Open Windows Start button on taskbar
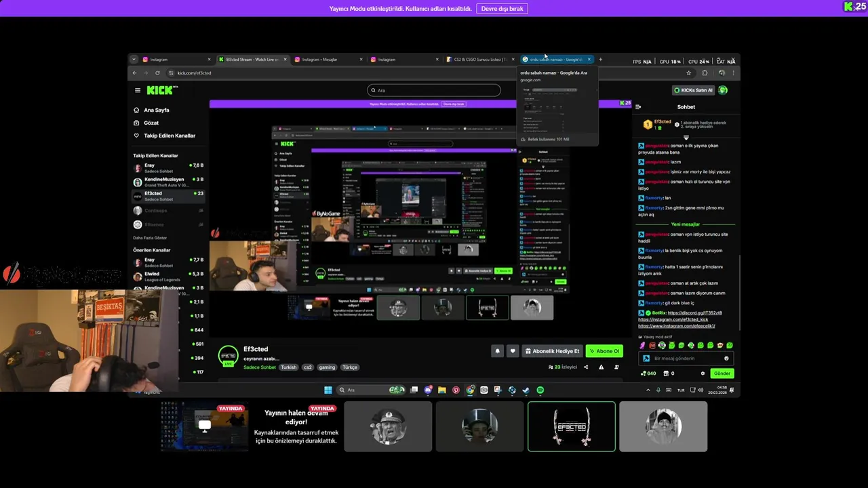The width and height of the screenshot is (868, 488). tap(328, 390)
